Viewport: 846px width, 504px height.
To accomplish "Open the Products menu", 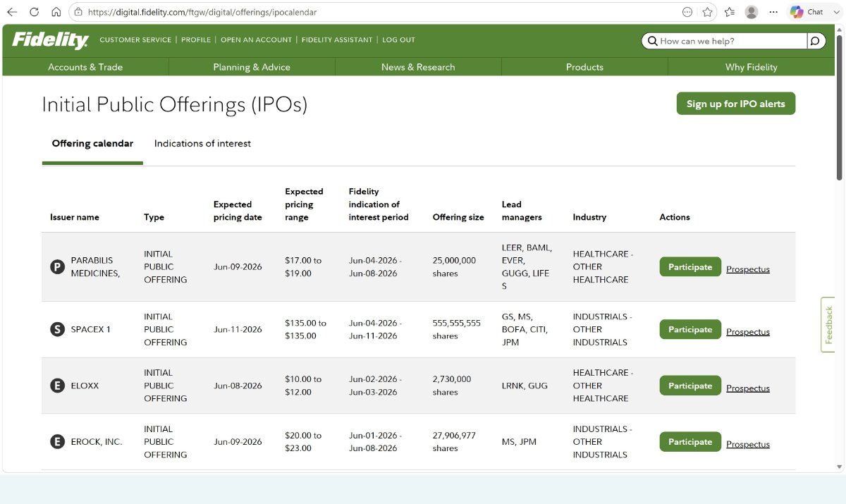I will click(x=584, y=67).
